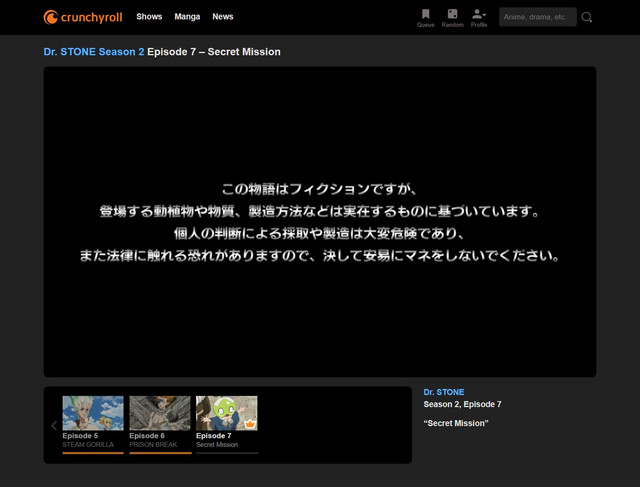Open Episode 6 thumbnail

[160, 413]
